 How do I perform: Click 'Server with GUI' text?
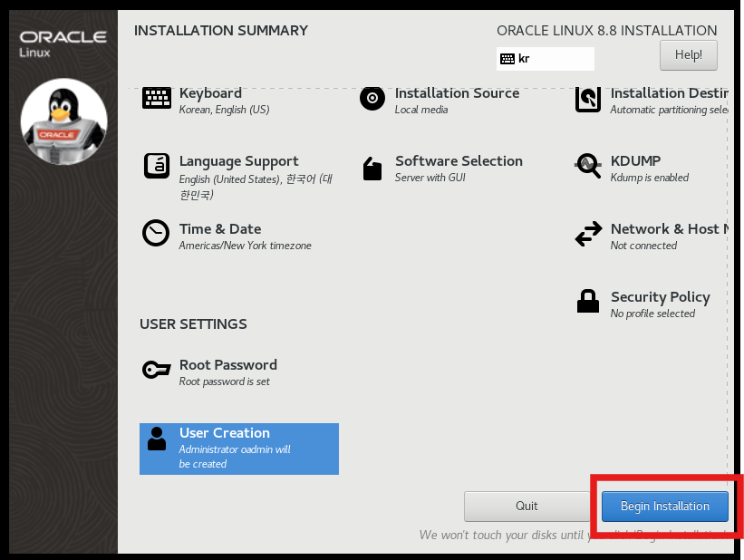(x=430, y=178)
